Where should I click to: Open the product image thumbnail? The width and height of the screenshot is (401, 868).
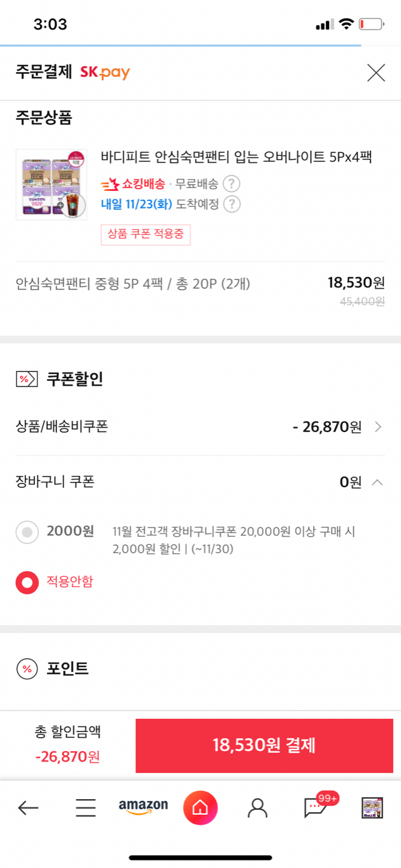[x=51, y=184]
